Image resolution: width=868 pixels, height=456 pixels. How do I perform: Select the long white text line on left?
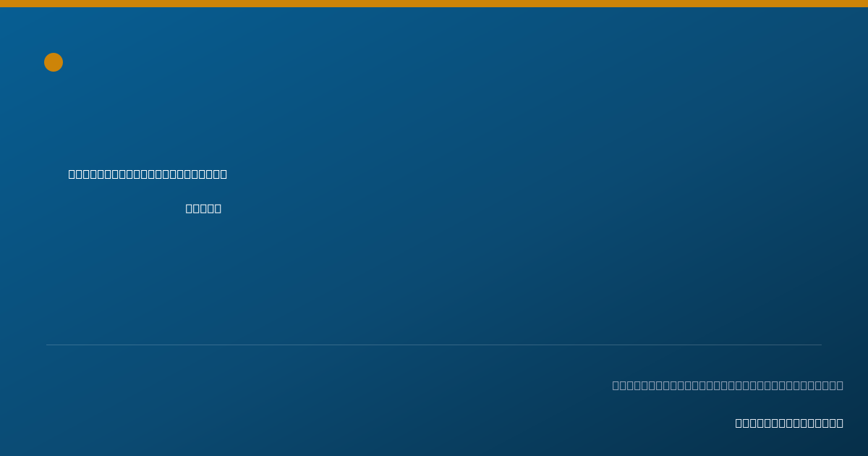click(148, 174)
